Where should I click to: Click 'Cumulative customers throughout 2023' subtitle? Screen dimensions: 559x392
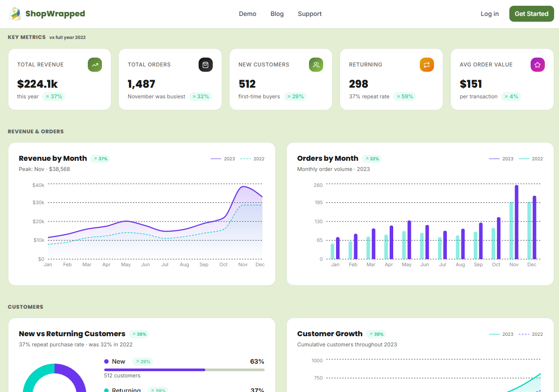[347, 345]
